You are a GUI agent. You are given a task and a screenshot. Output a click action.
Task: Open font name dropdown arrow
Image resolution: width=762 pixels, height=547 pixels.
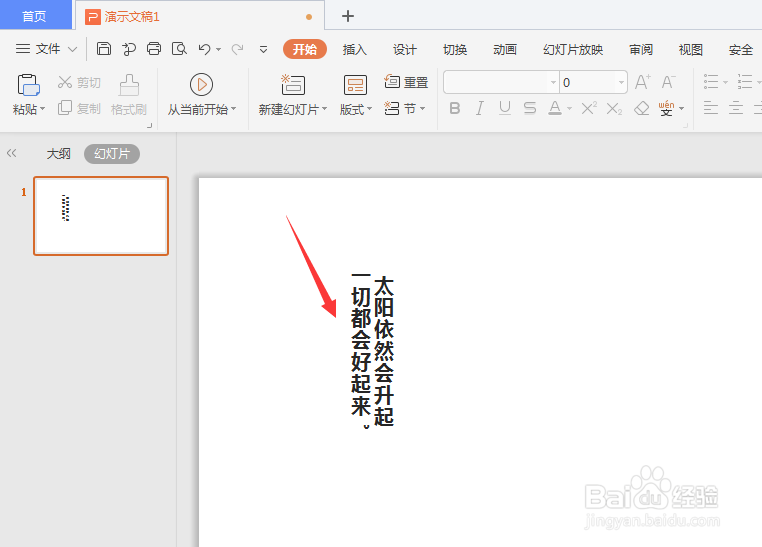[553, 83]
